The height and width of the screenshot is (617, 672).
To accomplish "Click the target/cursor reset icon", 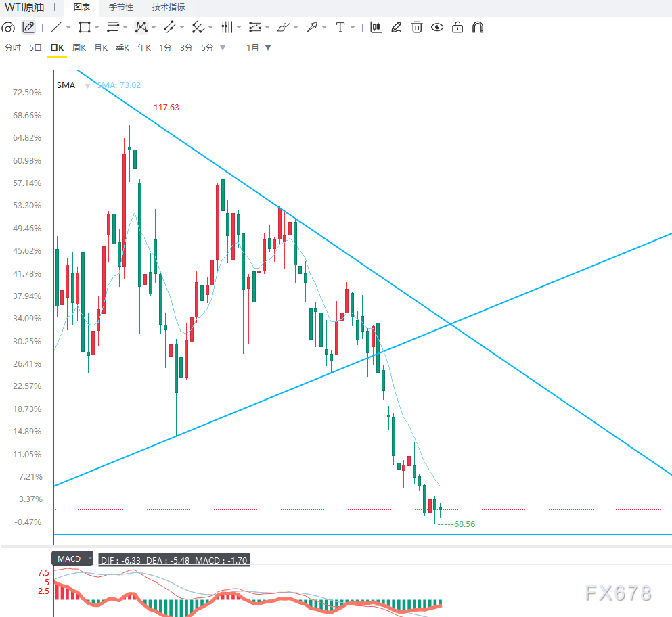I will coord(8,28).
